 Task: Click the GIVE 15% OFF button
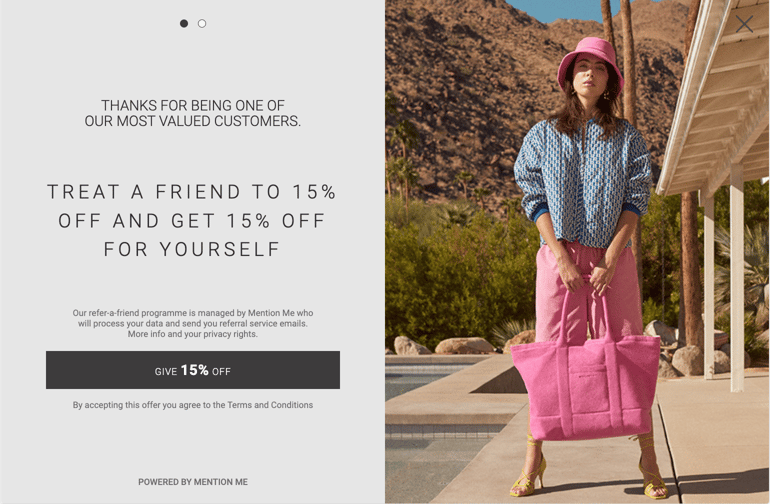pos(193,370)
